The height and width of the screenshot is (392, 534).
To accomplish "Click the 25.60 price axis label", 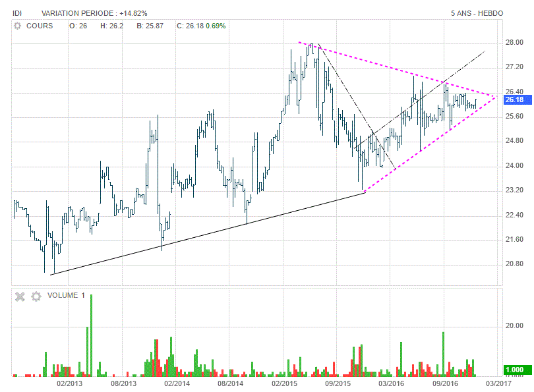I will pos(514,116).
